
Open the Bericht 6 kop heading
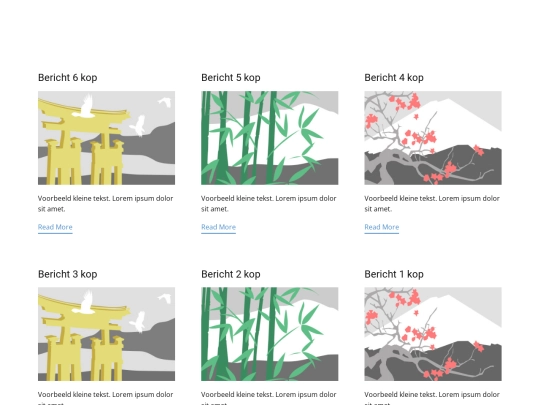pos(68,78)
